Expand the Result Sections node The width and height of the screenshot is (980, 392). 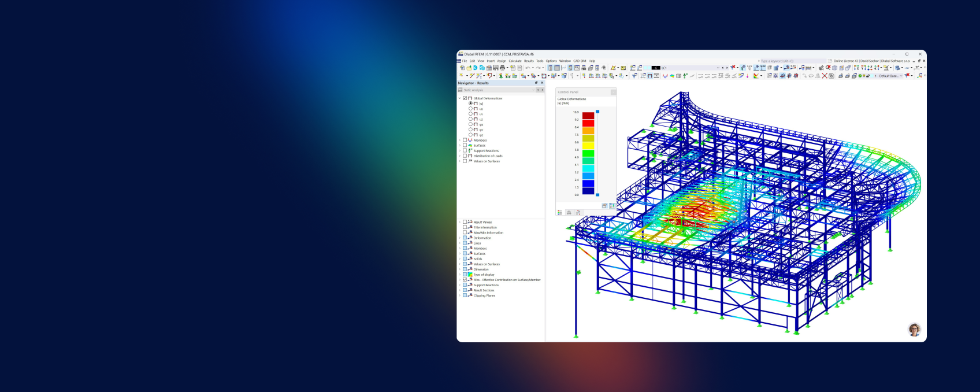coord(460,290)
